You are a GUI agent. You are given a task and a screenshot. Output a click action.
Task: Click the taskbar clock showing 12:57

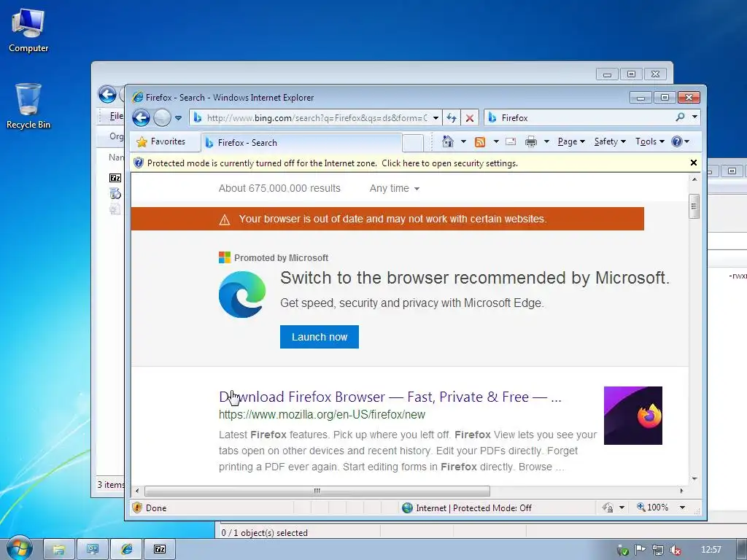click(711, 550)
